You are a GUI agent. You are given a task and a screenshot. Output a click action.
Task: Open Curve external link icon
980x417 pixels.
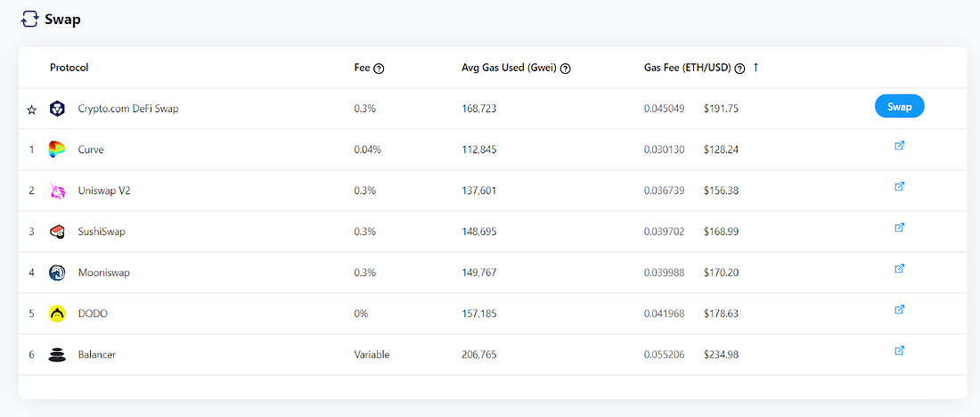900,145
